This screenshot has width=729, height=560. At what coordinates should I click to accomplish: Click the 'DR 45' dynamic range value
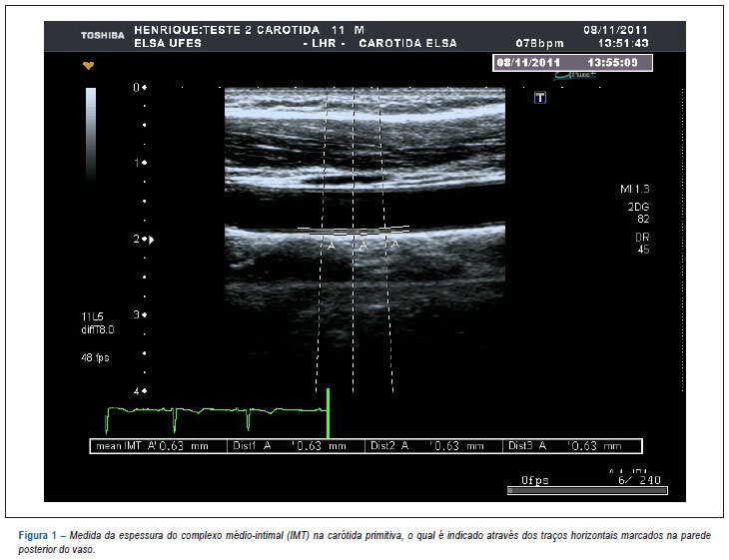coord(642,244)
